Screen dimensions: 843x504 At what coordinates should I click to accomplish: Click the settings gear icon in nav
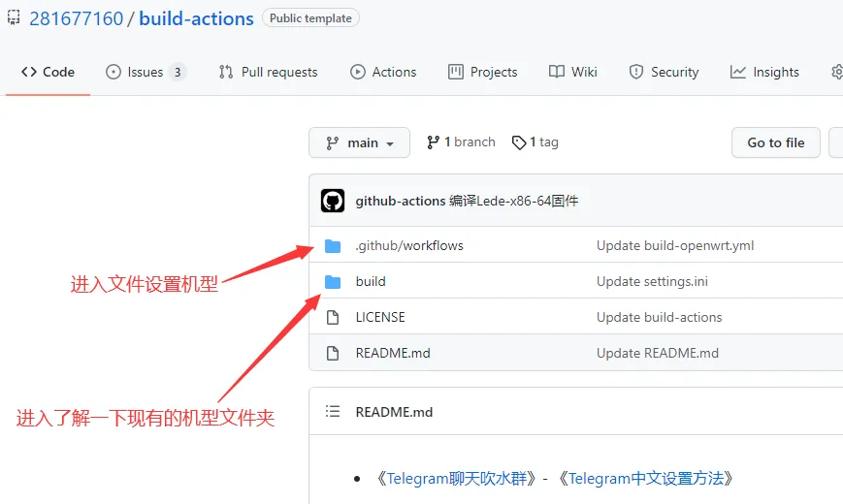point(836,72)
